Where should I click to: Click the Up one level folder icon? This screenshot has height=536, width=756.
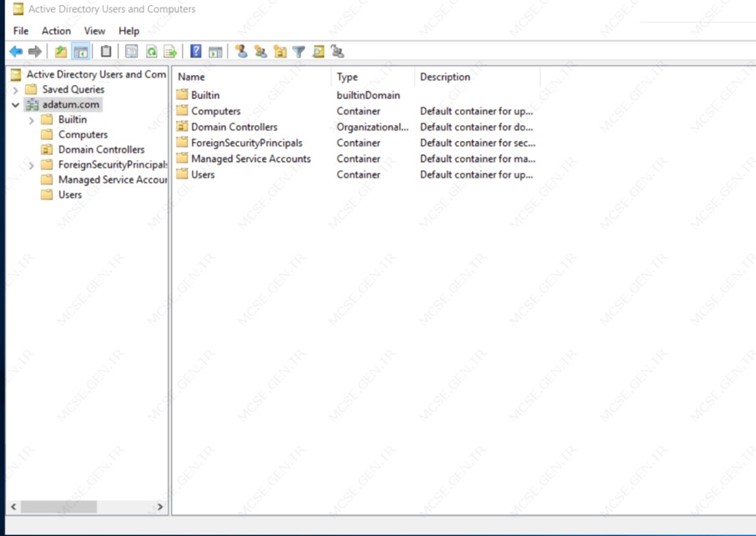pyautogui.click(x=61, y=51)
